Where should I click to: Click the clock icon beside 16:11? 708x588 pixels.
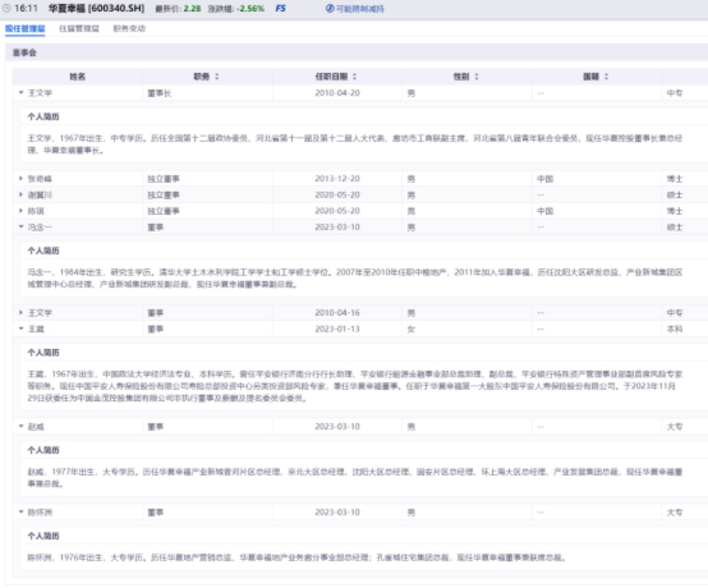point(7,9)
